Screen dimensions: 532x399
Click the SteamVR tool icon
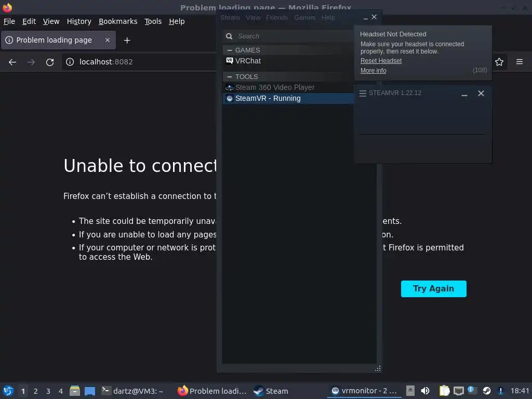pyautogui.click(x=229, y=98)
